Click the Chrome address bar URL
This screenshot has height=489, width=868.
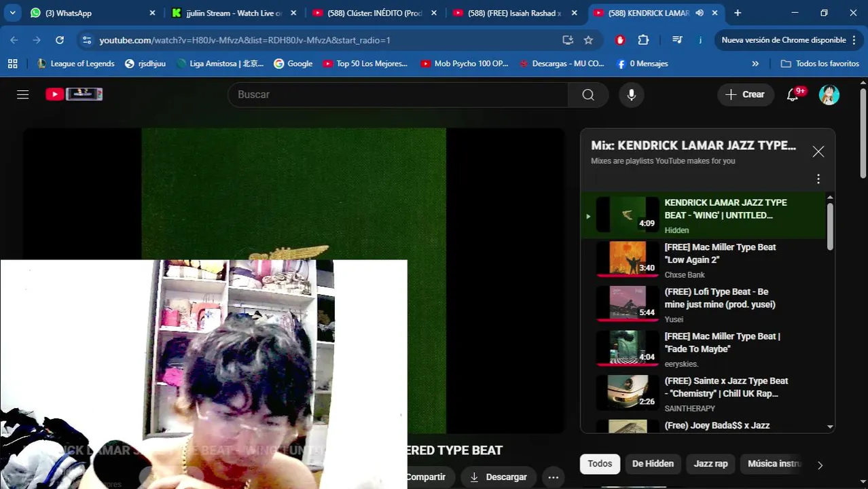245,40
